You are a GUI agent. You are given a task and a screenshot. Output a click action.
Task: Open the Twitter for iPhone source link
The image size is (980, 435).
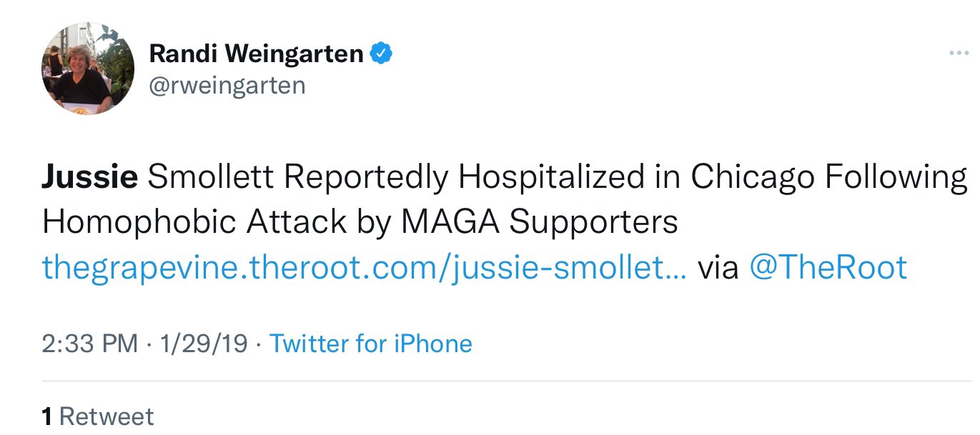(x=370, y=344)
